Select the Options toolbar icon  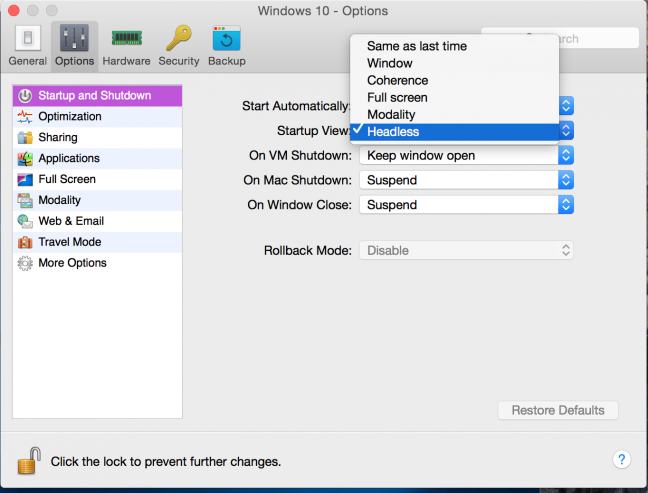coord(74,38)
